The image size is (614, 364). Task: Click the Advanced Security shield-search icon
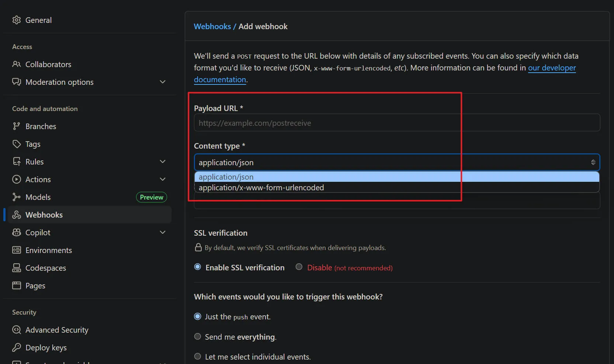pyautogui.click(x=17, y=330)
